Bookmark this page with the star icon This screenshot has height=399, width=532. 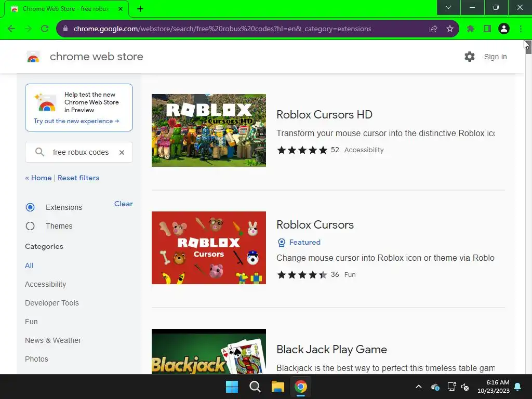click(449, 29)
